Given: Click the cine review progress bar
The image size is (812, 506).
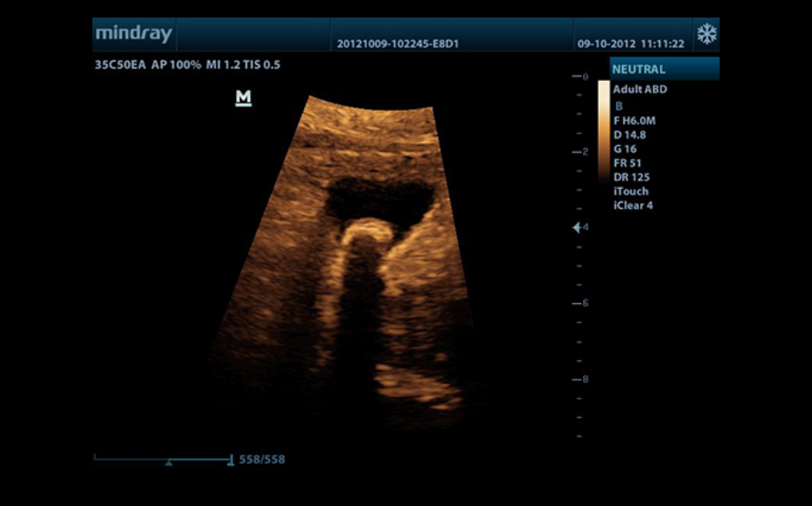Looking at the screenshot, I should coord(162,459).
